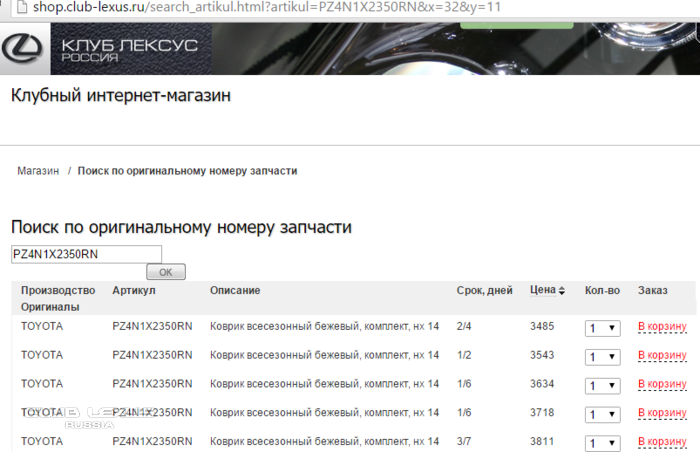
Task: Expand quantity selector for 3718 price row
Action: tap(601, 414)
